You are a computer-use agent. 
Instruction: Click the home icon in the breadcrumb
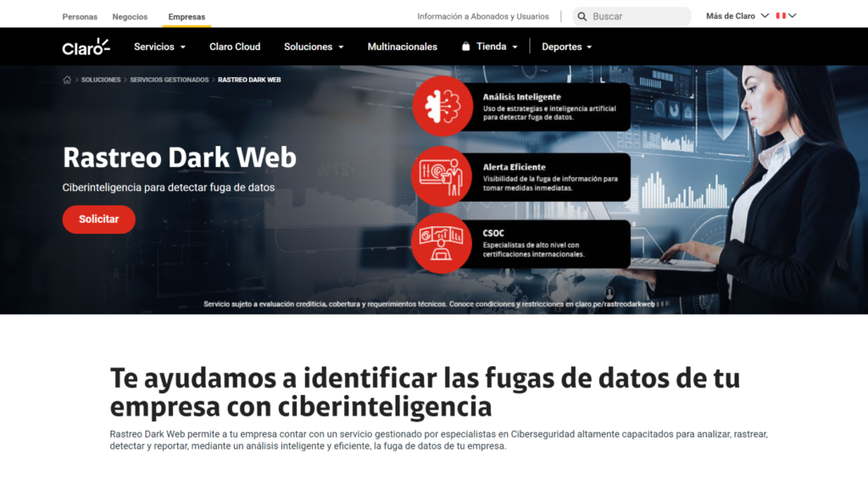67,80
